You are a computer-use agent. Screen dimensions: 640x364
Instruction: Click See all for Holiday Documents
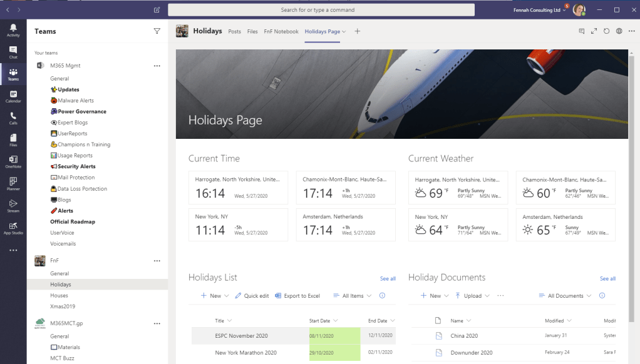(x=607, y=278)
